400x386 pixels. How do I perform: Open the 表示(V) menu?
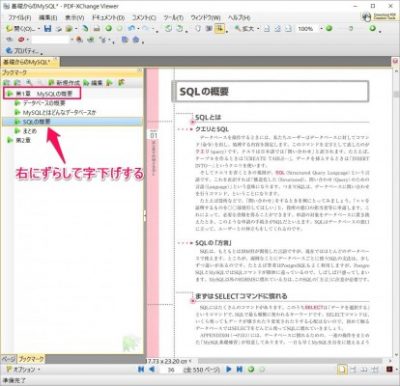point(74,17)
